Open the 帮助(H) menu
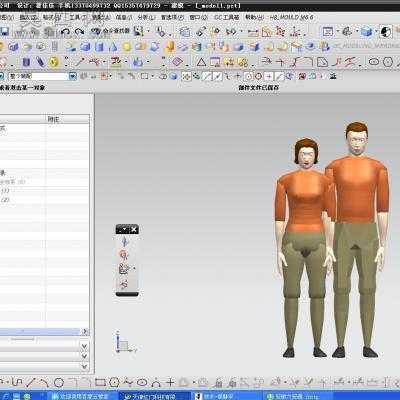 tap(254, 17)
